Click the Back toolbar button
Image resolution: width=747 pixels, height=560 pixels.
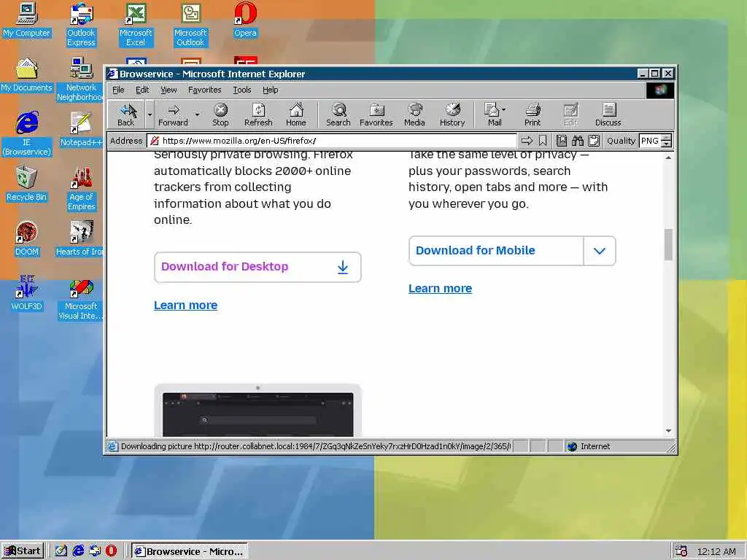point(126,114)
